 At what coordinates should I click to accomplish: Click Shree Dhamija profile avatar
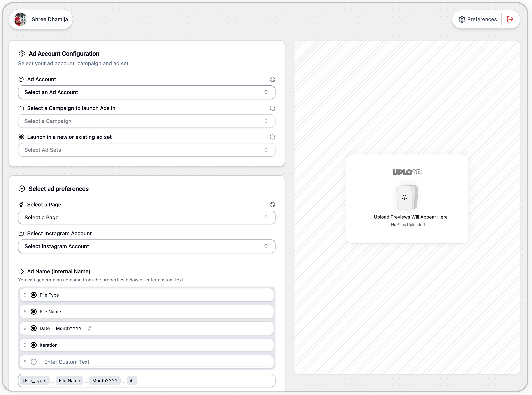[x=20, y=19]
